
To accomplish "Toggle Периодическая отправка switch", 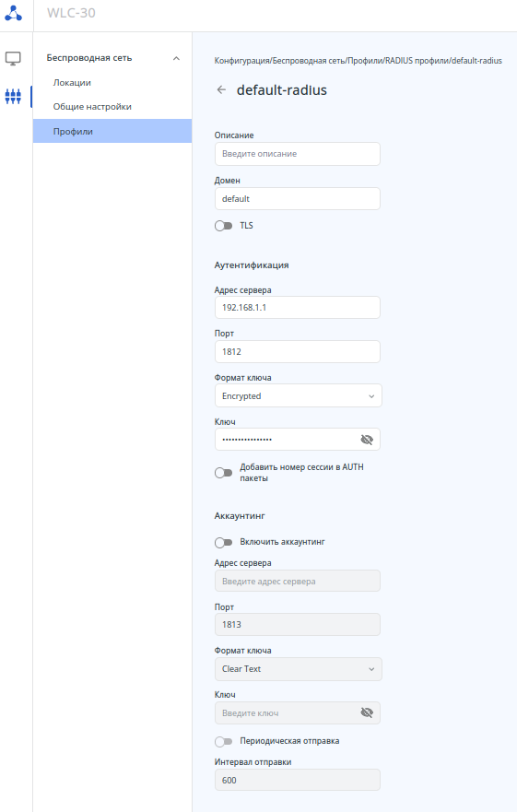I will [x=223, y=742].
